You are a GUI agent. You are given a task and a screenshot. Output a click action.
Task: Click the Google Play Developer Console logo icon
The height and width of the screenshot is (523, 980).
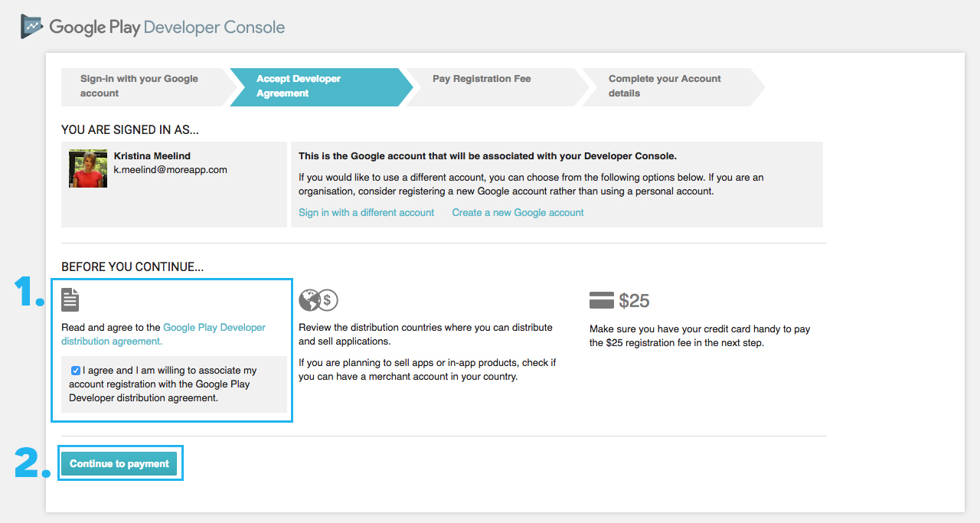pos(32,27)
